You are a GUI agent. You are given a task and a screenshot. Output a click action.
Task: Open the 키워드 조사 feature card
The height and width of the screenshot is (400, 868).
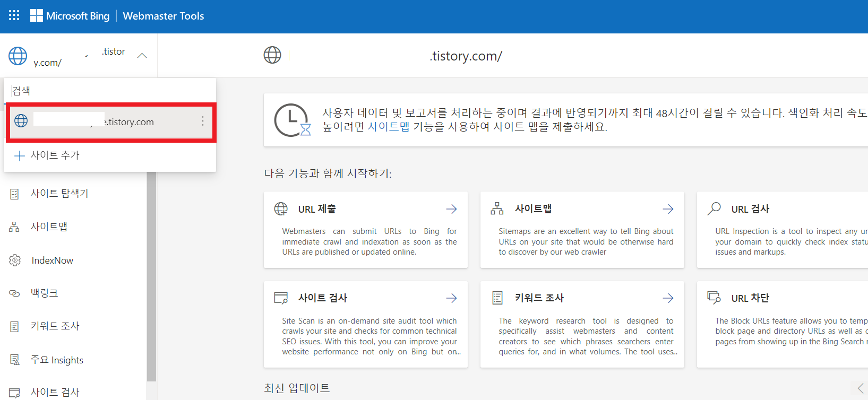(x=582, y=324)
